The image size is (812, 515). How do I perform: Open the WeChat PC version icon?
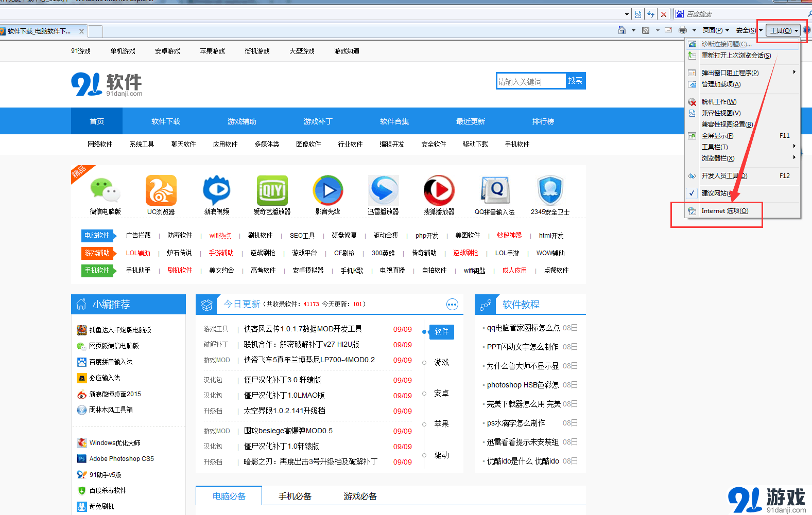105,190
